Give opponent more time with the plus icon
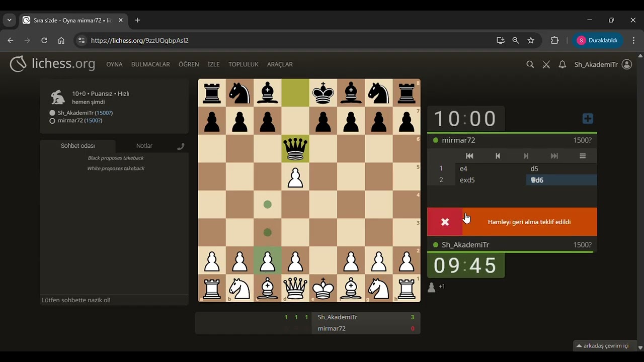Viewport: 644px width, 362px height. pos(588,119)
